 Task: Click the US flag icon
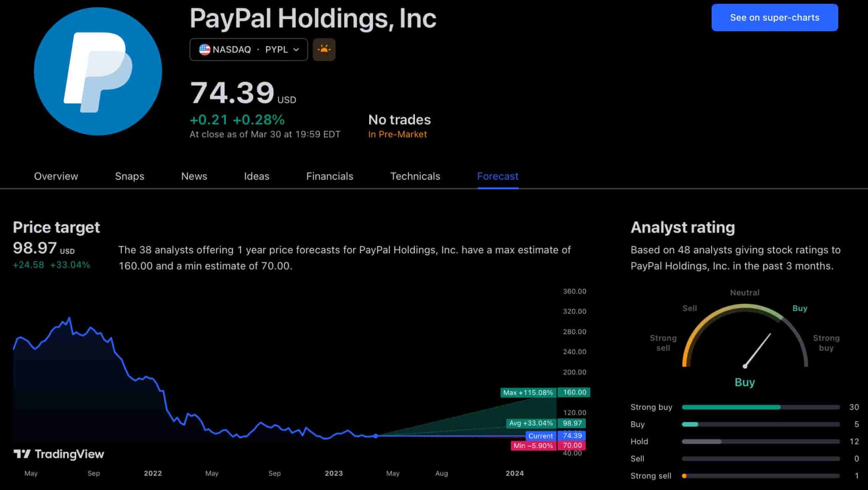click(x=205, y=50)
